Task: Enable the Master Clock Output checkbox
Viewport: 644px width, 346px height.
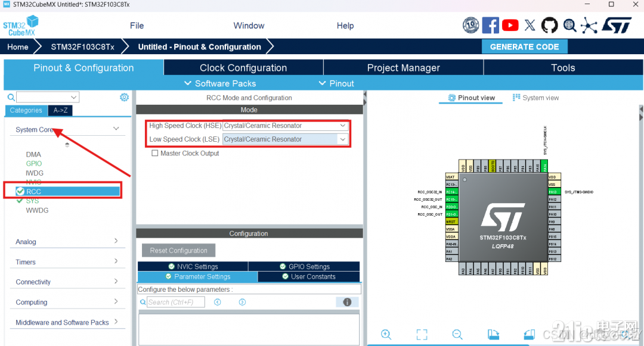Action: click(155, 153)
